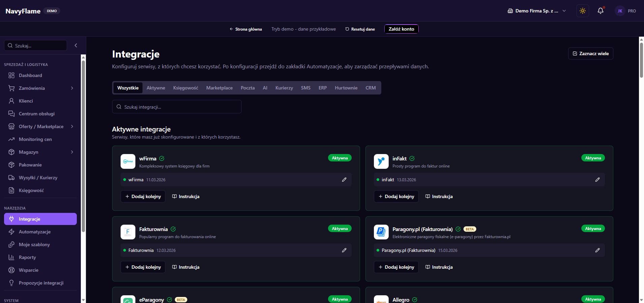The height and width of the screenshot is (303, 644).
Task: Click the NavyFlame logo
Action: coord(23,11)
